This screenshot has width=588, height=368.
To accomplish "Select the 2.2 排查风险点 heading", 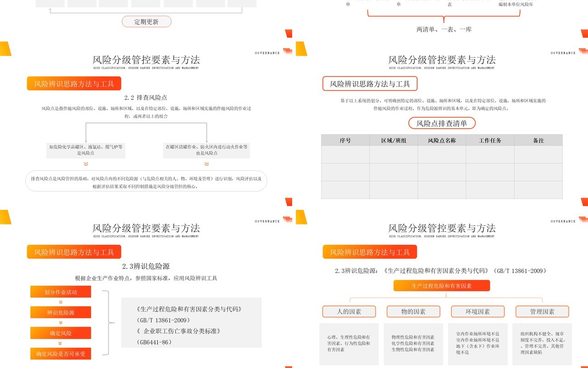I will point(146,98).
